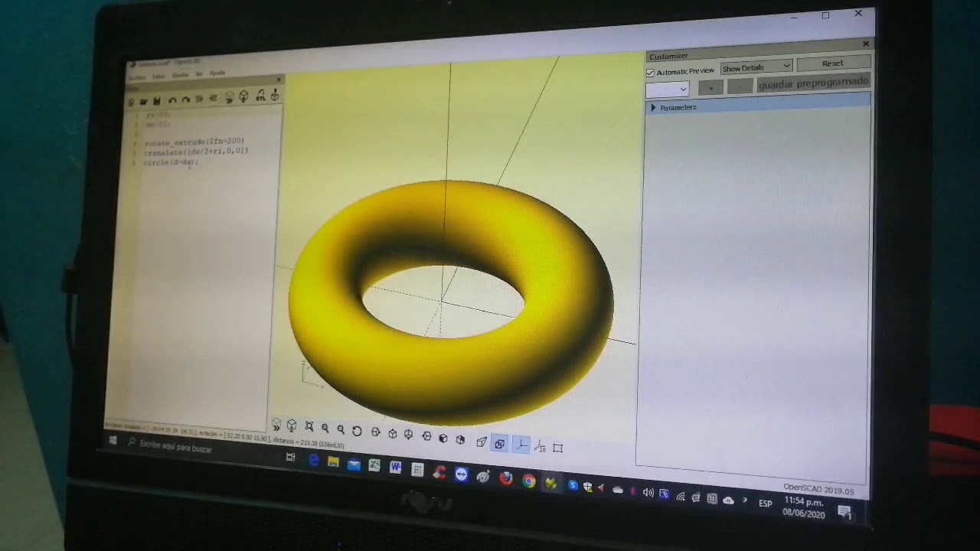The image size is (980, 551).
Task: Click the guardar preprogramado button
Action: (813, 83)
